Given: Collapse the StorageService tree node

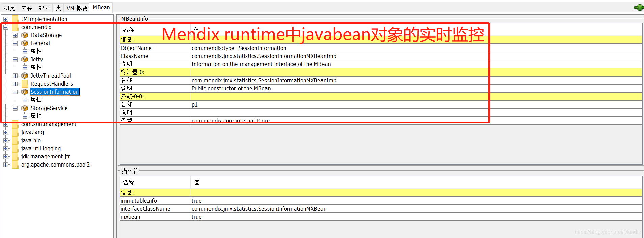Looking at the screenshot, I should tap(15, 108).
